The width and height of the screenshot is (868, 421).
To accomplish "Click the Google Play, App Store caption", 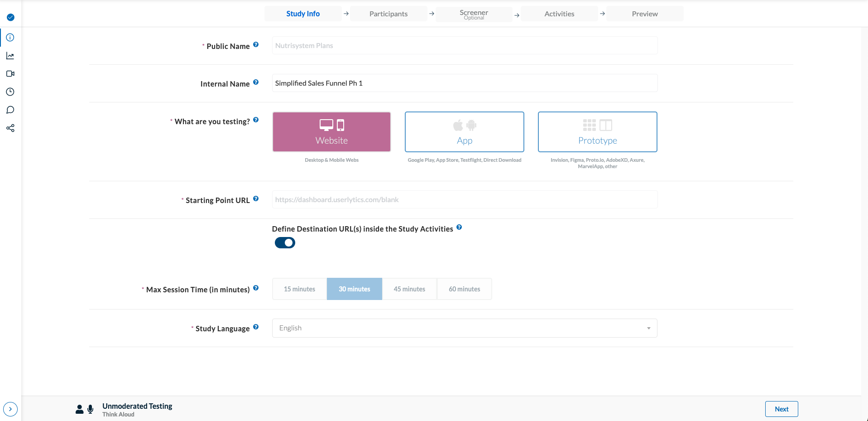I will click(465, 160).
